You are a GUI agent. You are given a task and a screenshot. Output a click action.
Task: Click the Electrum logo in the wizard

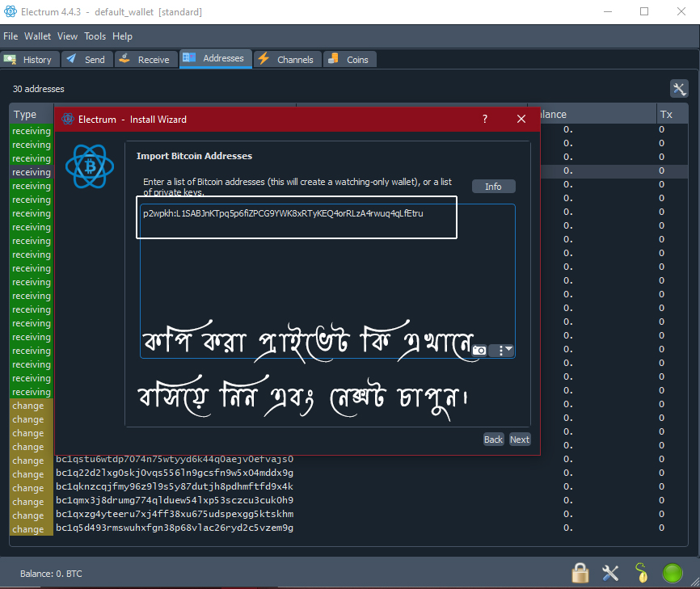coord(90,166)
